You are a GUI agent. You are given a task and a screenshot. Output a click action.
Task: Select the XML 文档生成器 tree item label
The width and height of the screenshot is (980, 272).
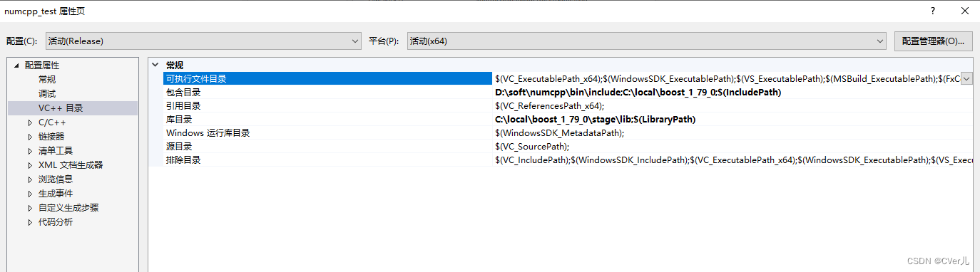click(x=71, y=165)
